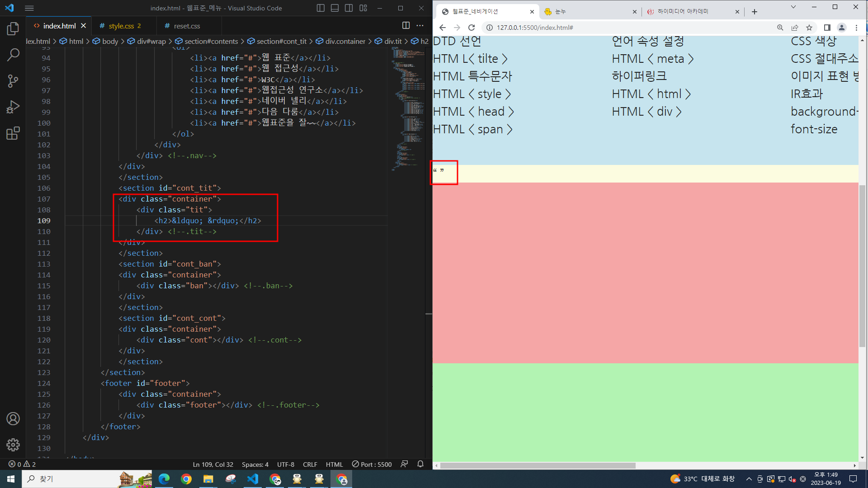Screen dimensions: 868x488
Task: Toggle Secondary Side Bar layout button
Action: (349, 8)
